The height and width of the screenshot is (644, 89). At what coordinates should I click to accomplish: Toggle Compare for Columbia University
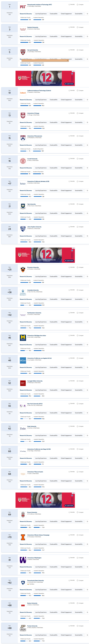pyautogui.click(x=80, y=290)
